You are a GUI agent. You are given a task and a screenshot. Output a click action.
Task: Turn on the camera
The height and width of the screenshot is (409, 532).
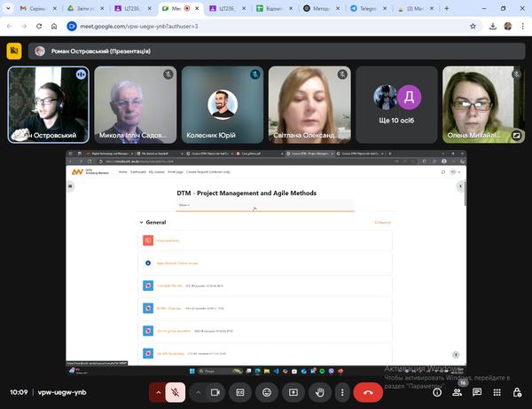point(214,391)
